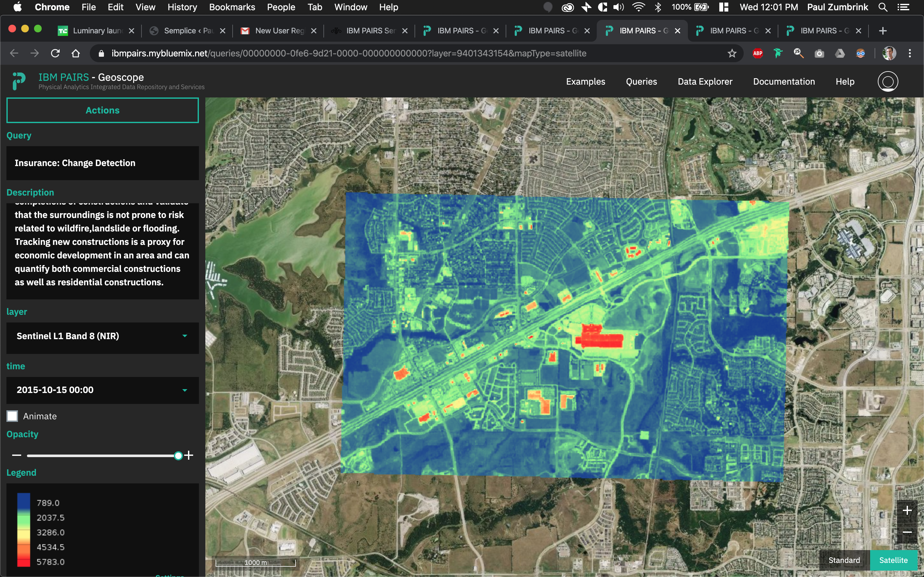Open the user profile circle icon
This screenshot has height=577, width=924.
coord(888,81)
